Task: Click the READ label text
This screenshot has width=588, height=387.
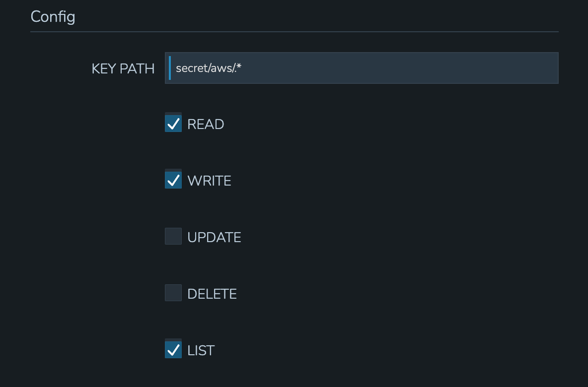Action: tap(206, 124)
